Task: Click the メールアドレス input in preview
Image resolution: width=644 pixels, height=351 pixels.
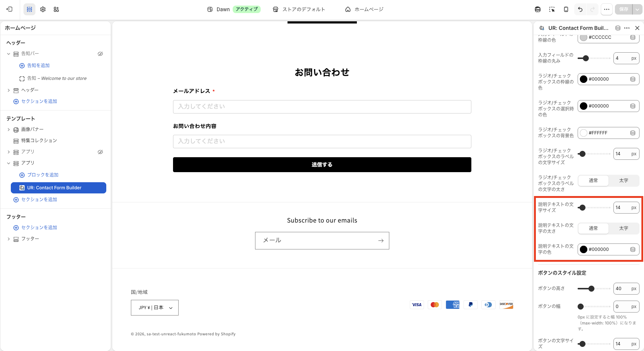Action: (322, 107)
